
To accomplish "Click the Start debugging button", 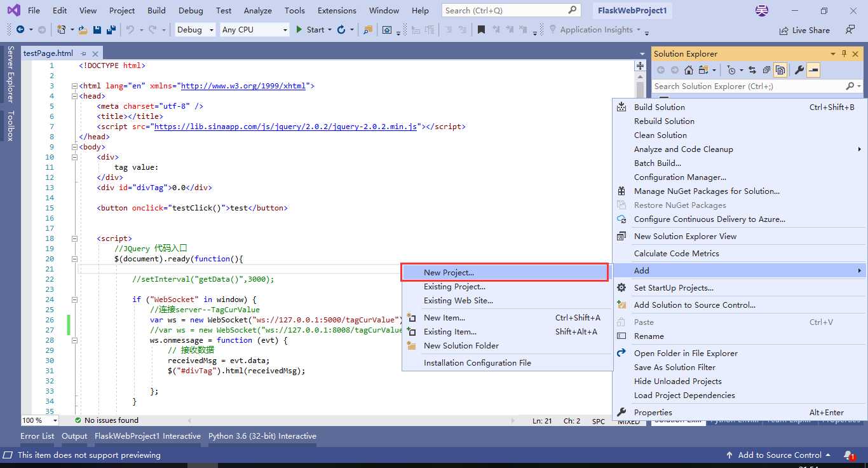I will (310, 30).
